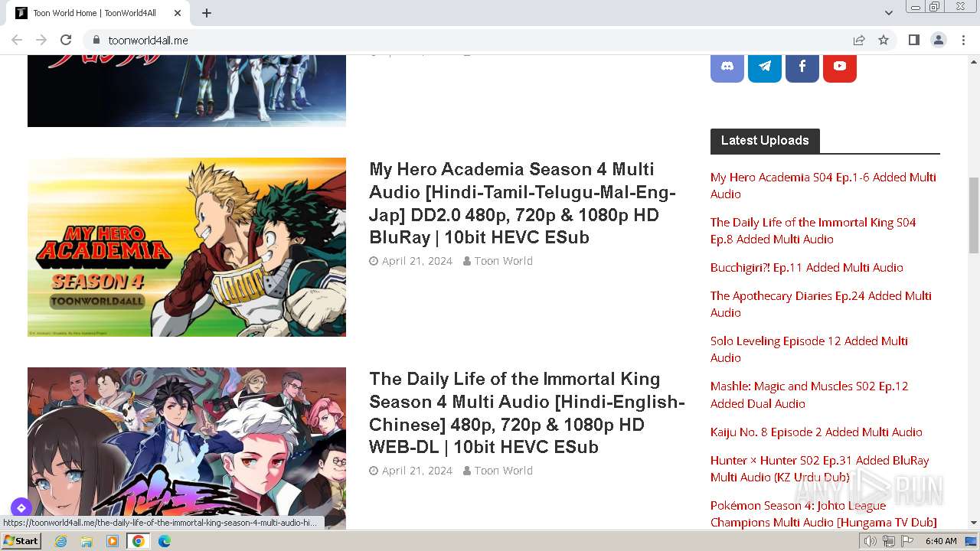Click the network tray icon
980x551 pixels.
click(889, 541)
